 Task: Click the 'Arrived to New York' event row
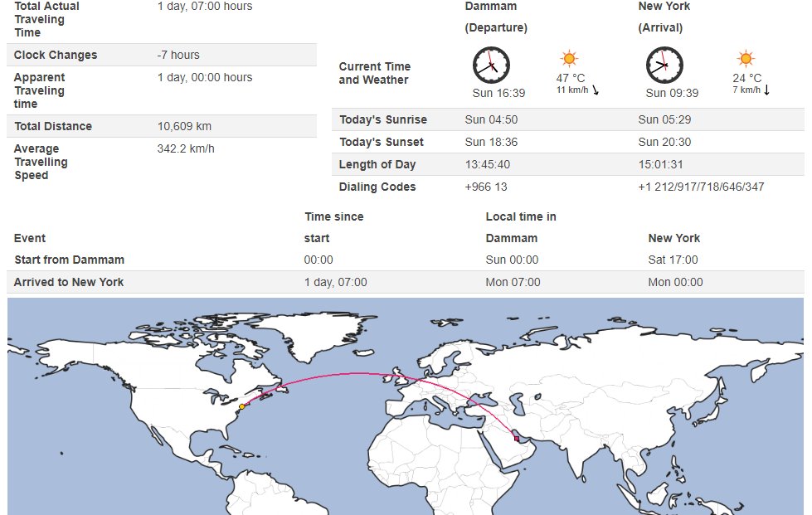click(69, 282)
